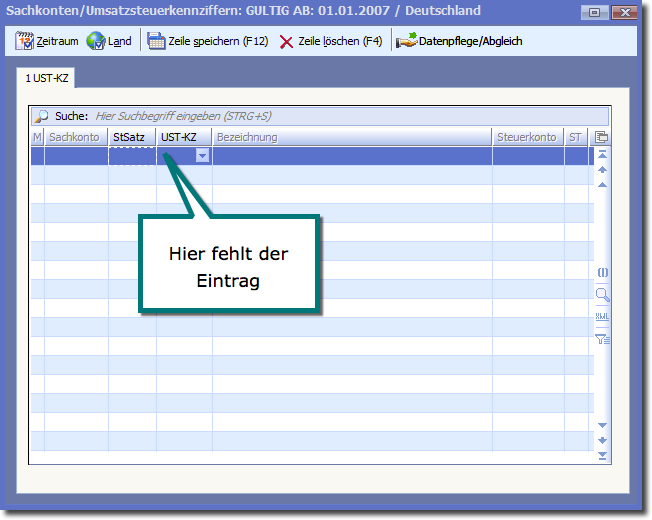Click the Steuerkonto column header
The width and height of the screenshot is (652, 520).
527,137
